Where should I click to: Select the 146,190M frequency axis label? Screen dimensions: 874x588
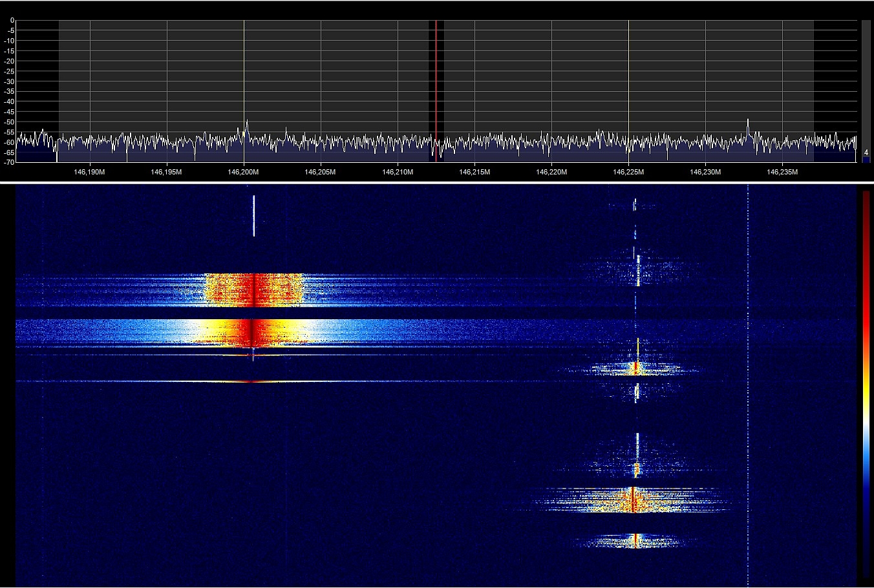89,173
